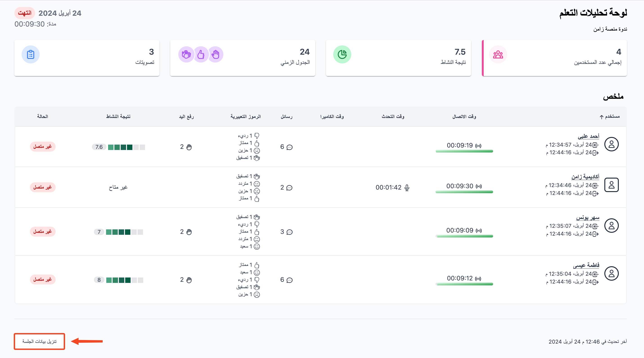Click the total users group icon
644x358 pixels.
[x=498, y=54]
